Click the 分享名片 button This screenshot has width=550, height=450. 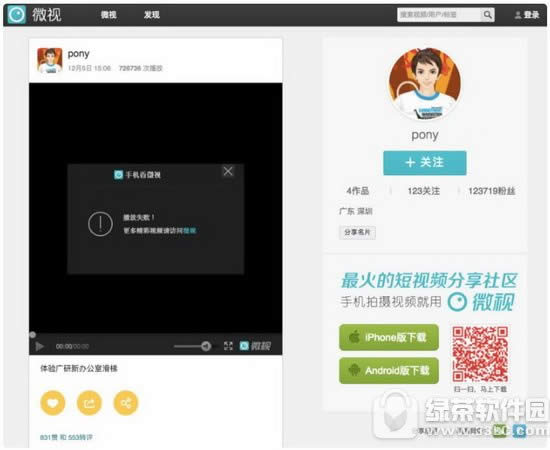pos(357,232)
